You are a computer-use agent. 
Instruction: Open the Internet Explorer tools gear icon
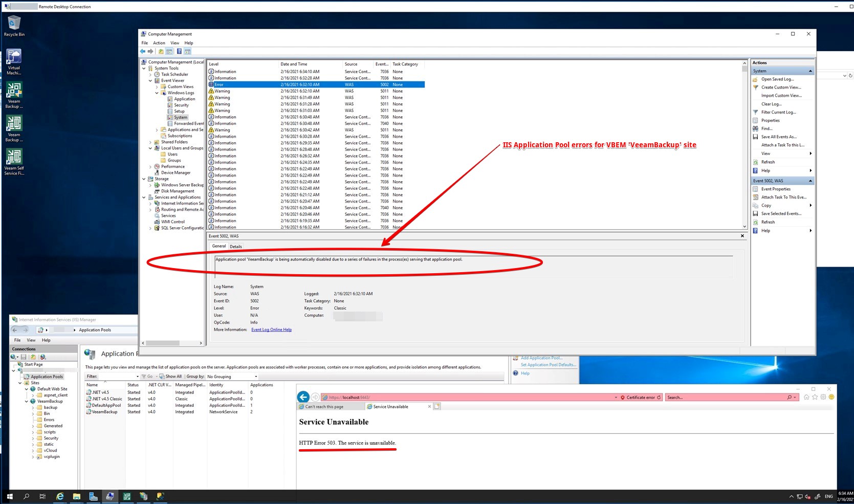[x=823, y=397]
